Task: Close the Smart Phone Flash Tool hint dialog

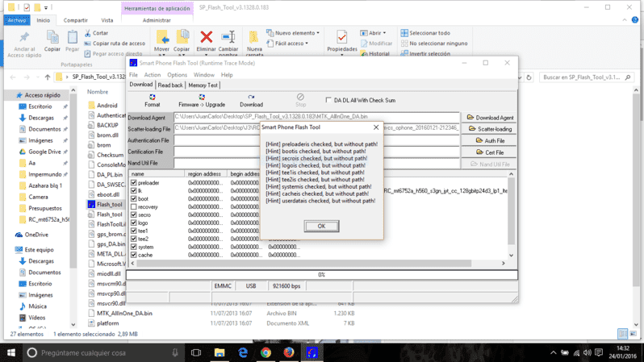Action: pyautogui.click(x=376, y=127)
